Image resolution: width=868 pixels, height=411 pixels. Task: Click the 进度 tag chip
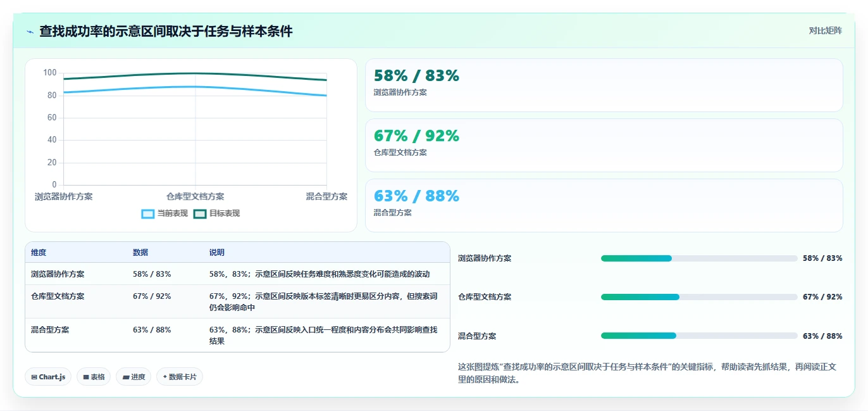click(x=133, y=377)
